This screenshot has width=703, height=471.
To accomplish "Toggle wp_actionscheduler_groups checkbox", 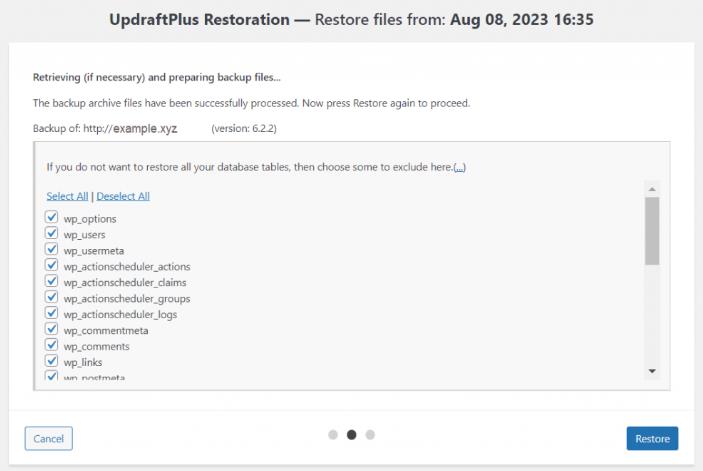I will click(51, 298).
